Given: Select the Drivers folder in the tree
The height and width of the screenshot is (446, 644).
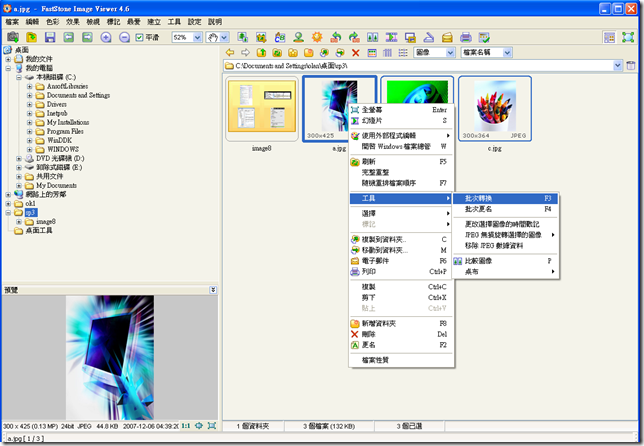Looking at the screenshot, I should (x=57, y=104).
